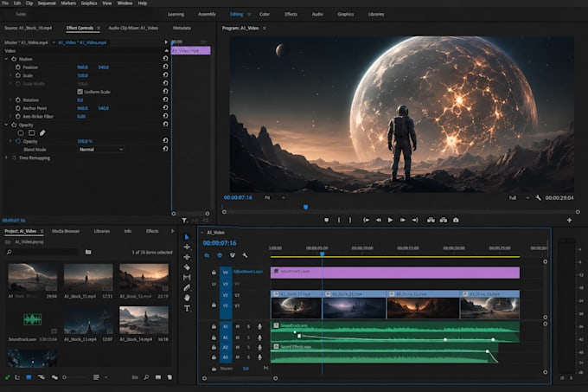The image size is (588, 392).
Task: Toggle lock on V4 track
Action: pyautogui.click(x=214, y=273)
